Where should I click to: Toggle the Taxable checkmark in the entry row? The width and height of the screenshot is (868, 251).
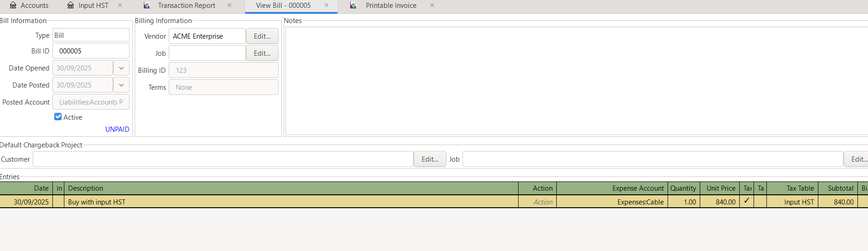tap(747, 201)
